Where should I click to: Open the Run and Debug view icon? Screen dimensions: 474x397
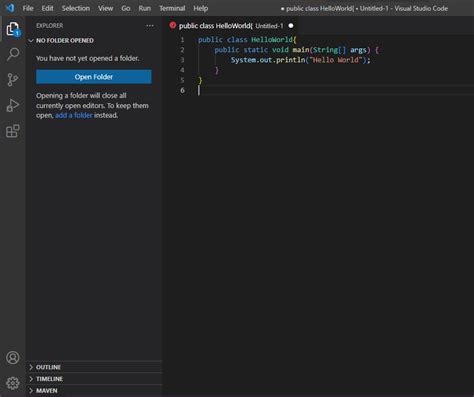[x=13, y=105]
